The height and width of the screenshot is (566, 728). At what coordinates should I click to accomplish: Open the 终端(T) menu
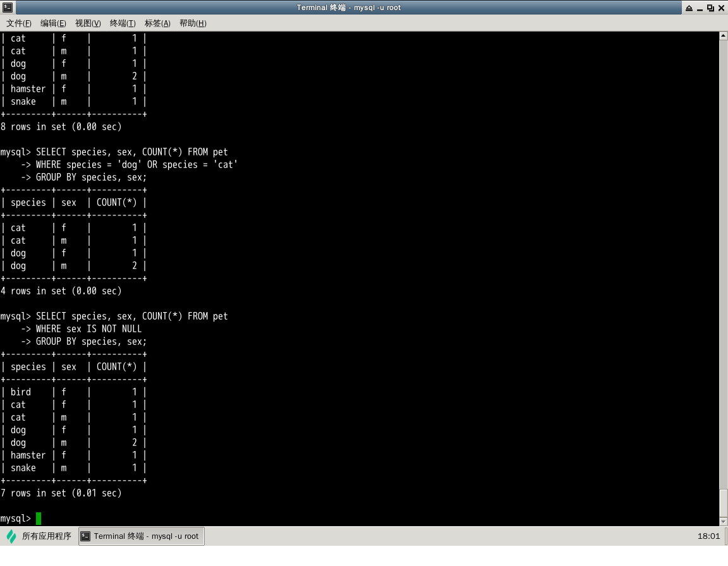click(123, 23)
